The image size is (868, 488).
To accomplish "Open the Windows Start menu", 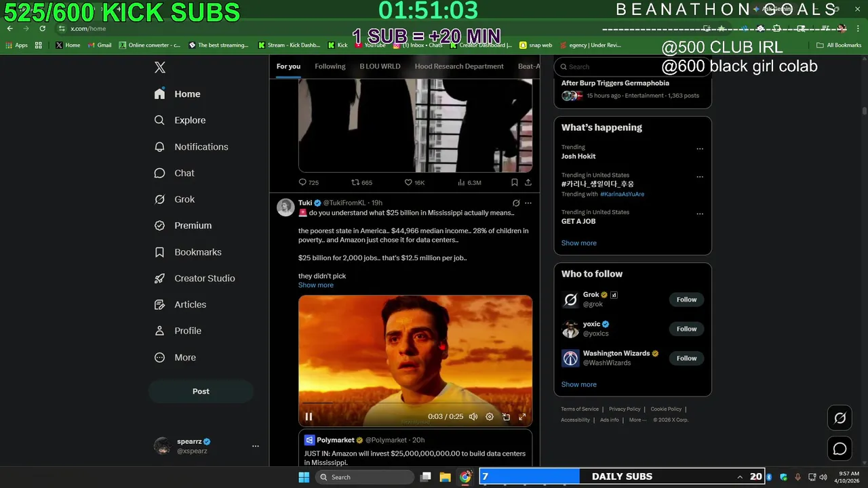I will [x=303, y=477].
